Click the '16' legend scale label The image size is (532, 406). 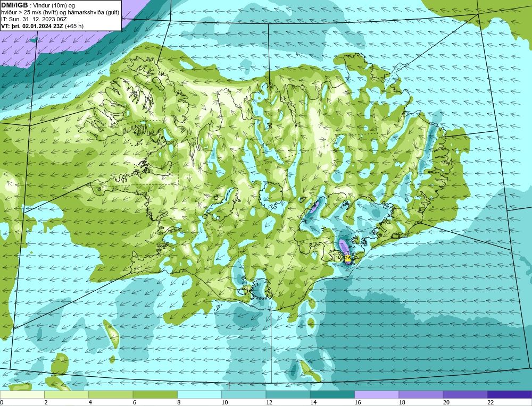coord(358,402)
